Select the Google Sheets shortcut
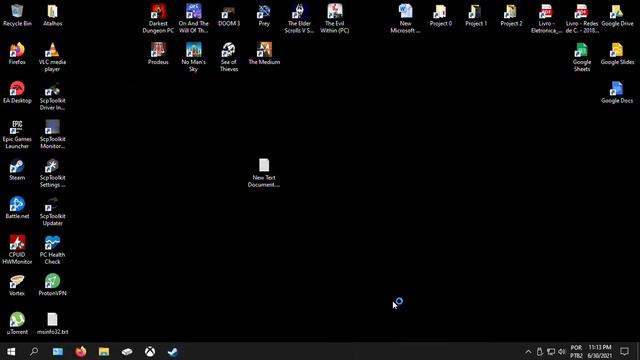 point(582,57)
